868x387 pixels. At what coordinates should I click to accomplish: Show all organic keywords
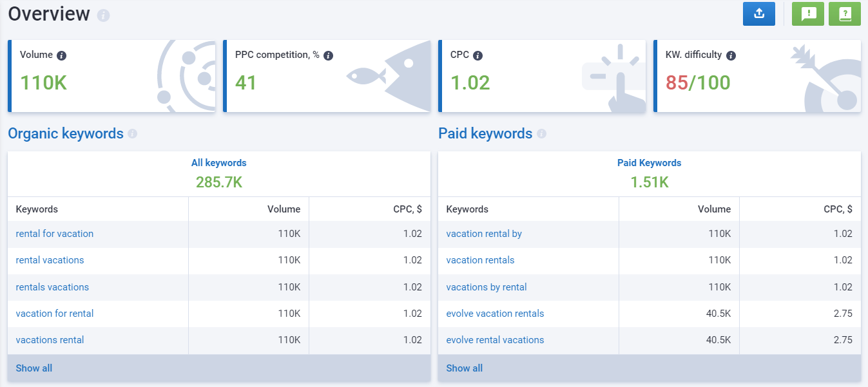34,368
